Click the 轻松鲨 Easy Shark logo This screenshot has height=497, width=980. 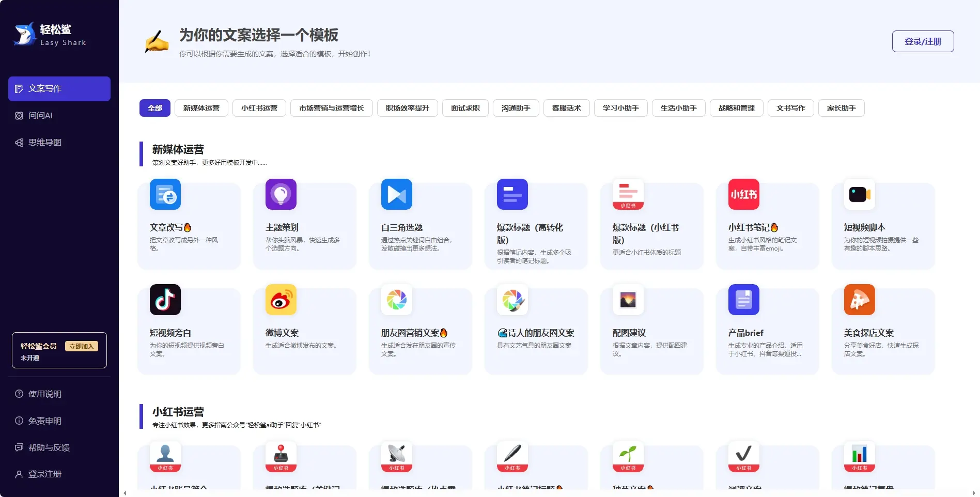tap(50, 35)
